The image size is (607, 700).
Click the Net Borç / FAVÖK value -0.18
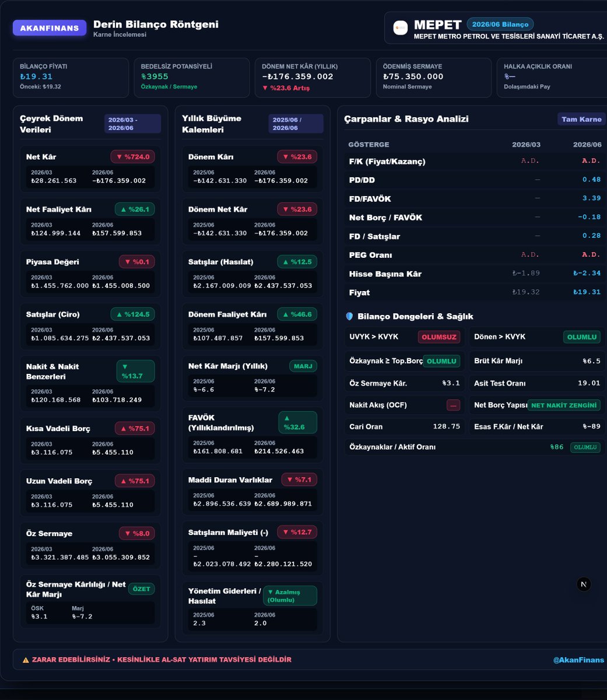point(589,217)
